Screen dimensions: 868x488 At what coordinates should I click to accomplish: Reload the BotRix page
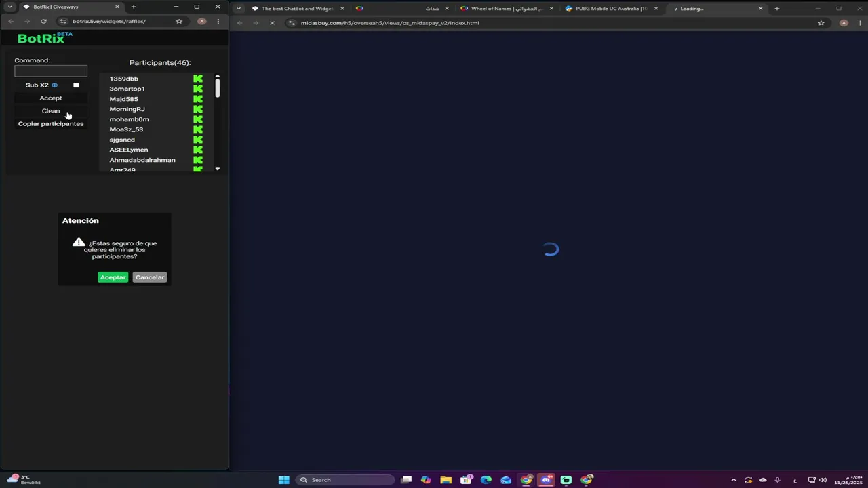tap(43, 21)
